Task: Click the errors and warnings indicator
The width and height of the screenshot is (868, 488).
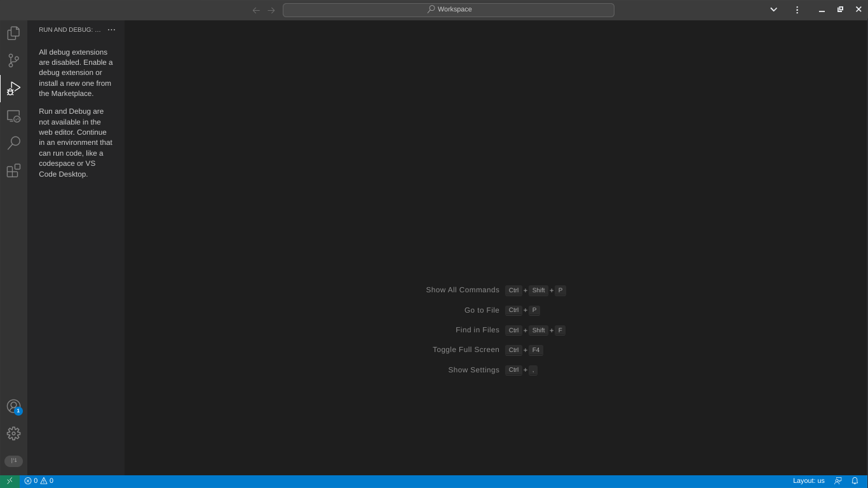Action: 38,481
